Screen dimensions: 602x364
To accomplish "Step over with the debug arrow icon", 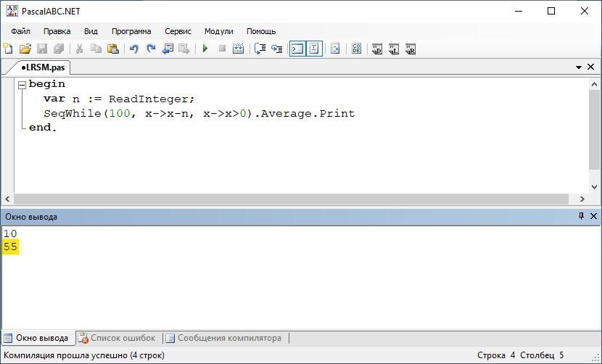I will (x=260, y=49).
